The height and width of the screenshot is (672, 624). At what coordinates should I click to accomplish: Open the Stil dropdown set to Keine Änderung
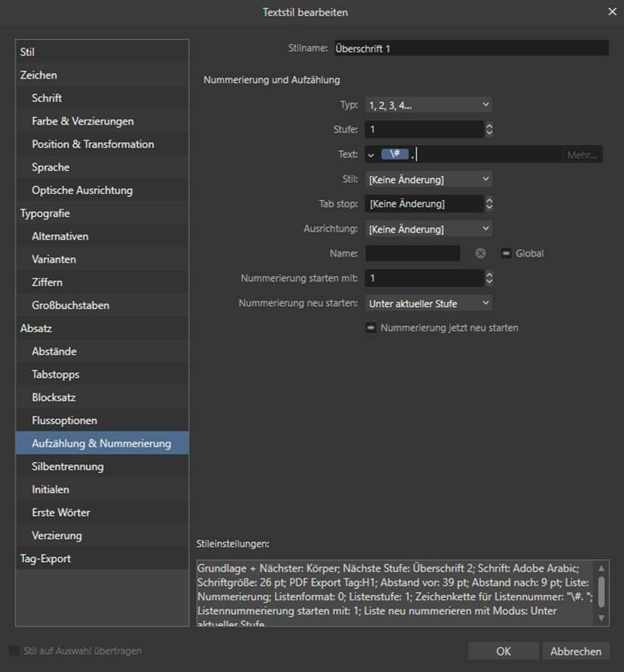[x=429, y=179]
